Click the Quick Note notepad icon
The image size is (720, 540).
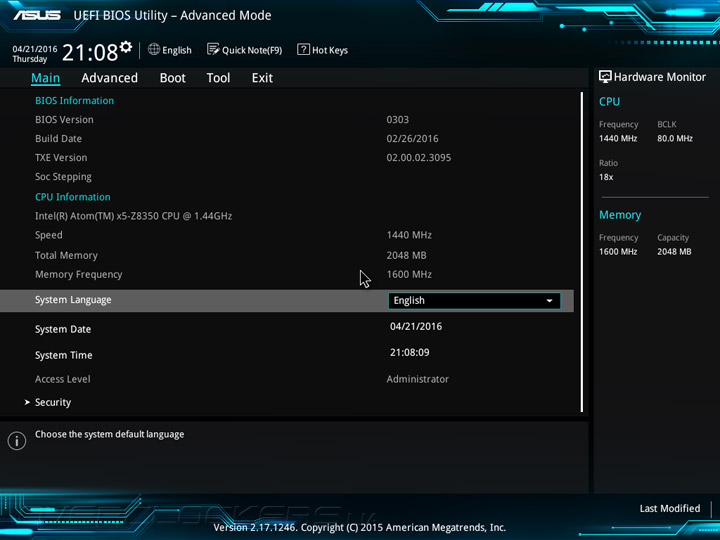[213, 50]
